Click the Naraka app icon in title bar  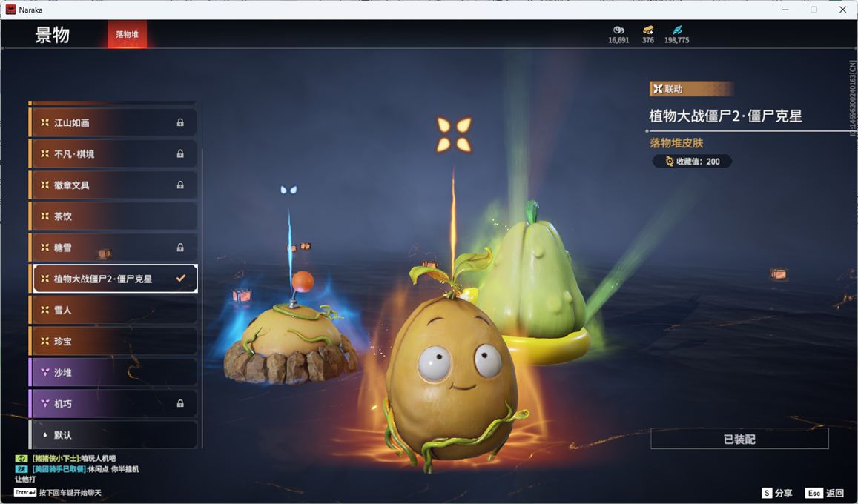click(10, 10)
